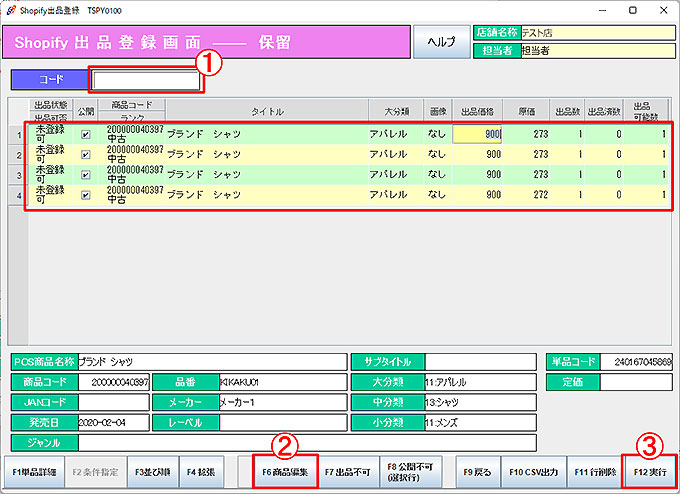Toggle 公開 checkbox in row 3
This screenshot has width=680, height=494.
(x=85, y=175)
